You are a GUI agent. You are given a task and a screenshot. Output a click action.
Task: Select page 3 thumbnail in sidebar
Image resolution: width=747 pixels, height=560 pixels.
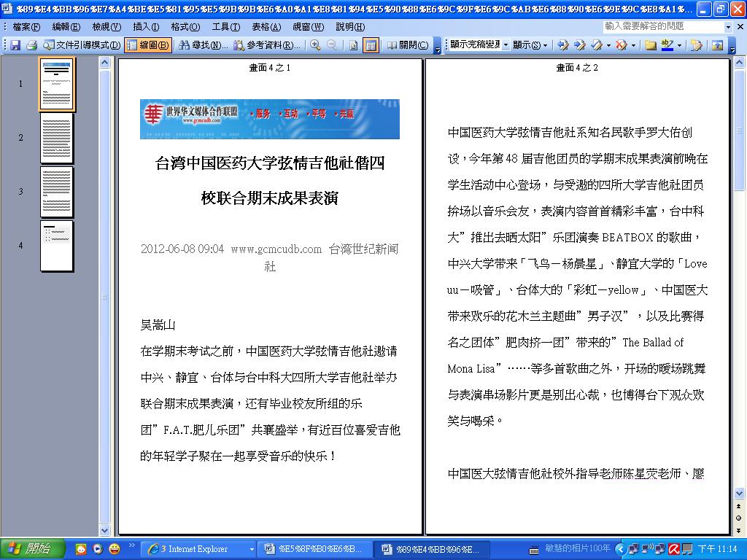click(x=57, y=192)
